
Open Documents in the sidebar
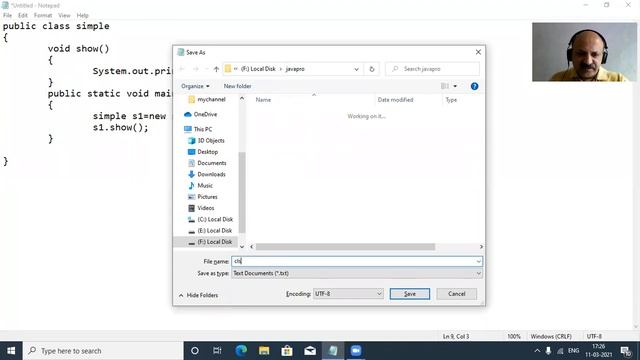tap(207, 163)
